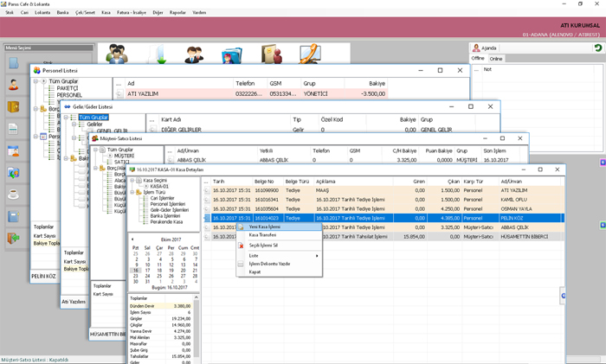The image size is (606, 364).
Task: Open the Çek/Senet menu
Action: pyautogui.click(x=85, y=12)
